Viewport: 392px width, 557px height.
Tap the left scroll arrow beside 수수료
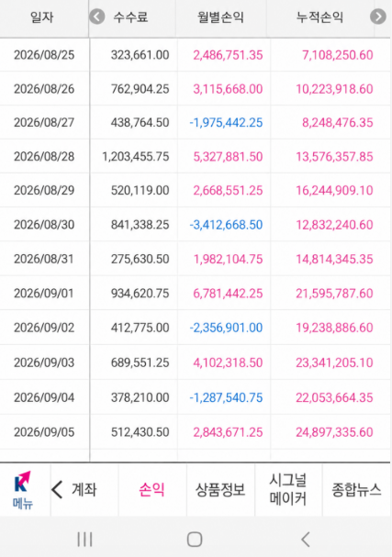pyautogui.click(x=96, y=17)
